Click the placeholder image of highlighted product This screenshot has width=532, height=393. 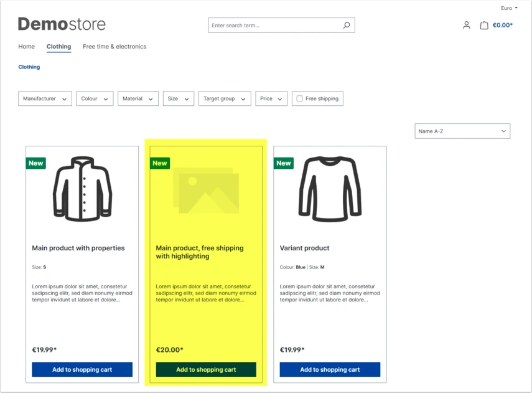click(x=206, y=190)
